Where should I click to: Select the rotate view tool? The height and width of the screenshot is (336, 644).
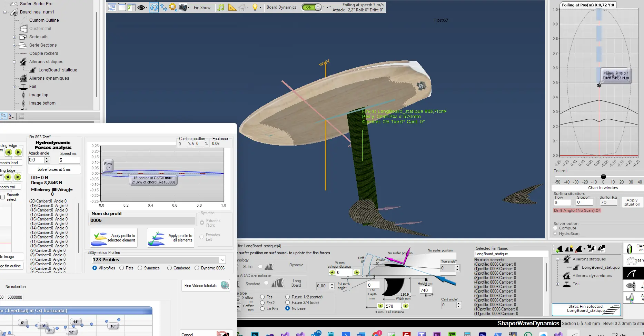point(154,7)
